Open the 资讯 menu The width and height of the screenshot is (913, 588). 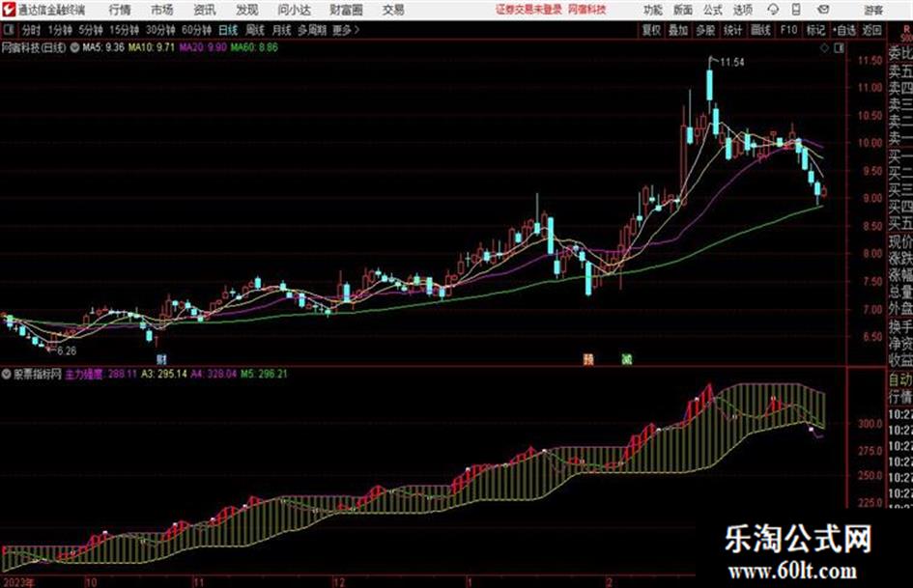point(204,10)
